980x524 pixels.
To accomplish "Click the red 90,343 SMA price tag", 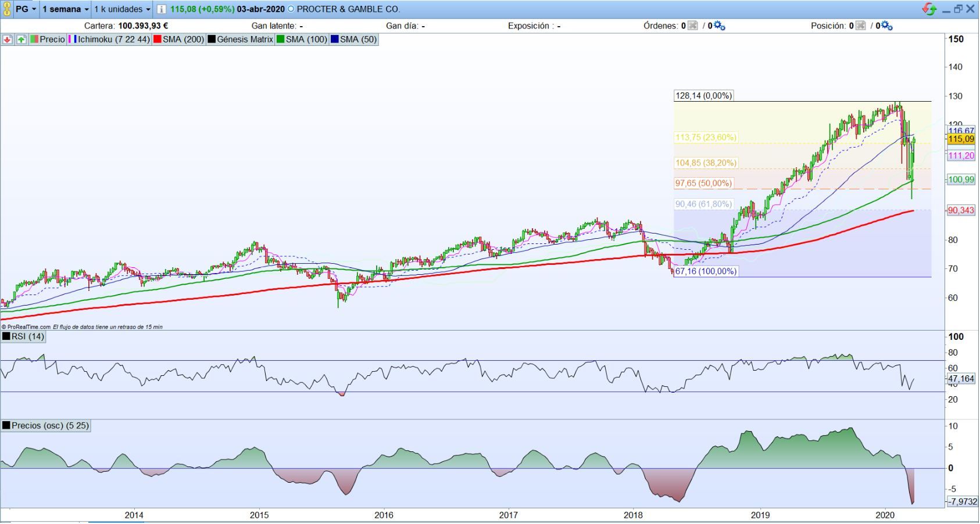I will point(961,210).
